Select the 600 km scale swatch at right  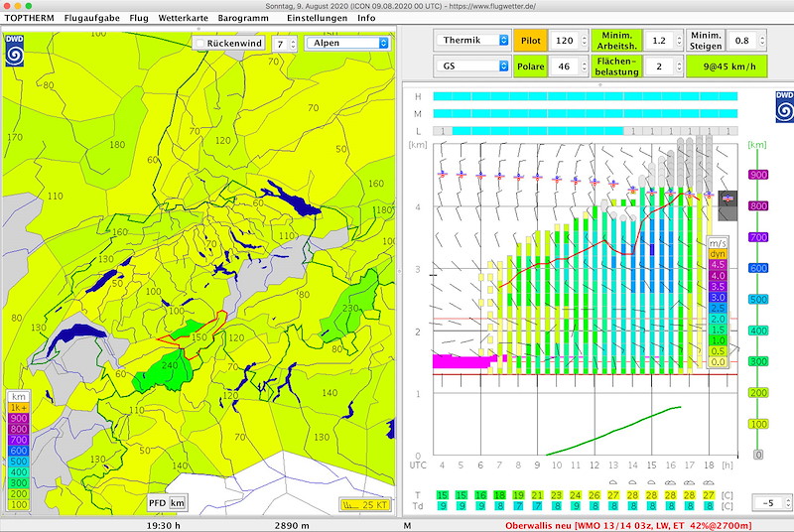(x=758, y=268)
